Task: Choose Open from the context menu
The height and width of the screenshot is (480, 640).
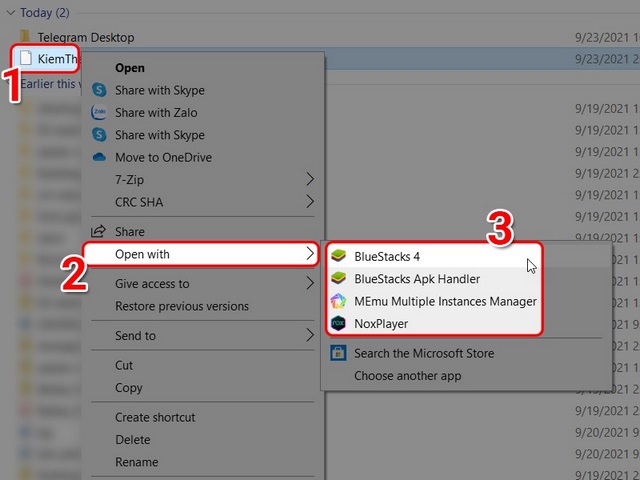Action: click(x=130, y=68)
